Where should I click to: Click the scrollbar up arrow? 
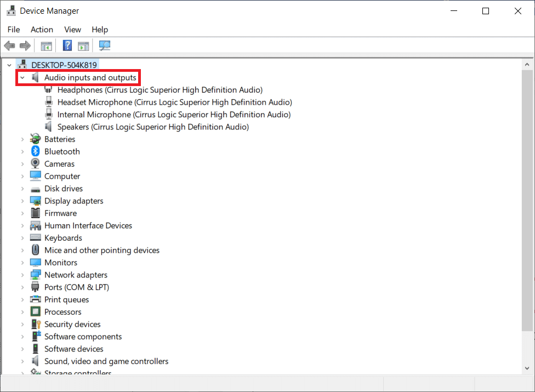[527, 64]
